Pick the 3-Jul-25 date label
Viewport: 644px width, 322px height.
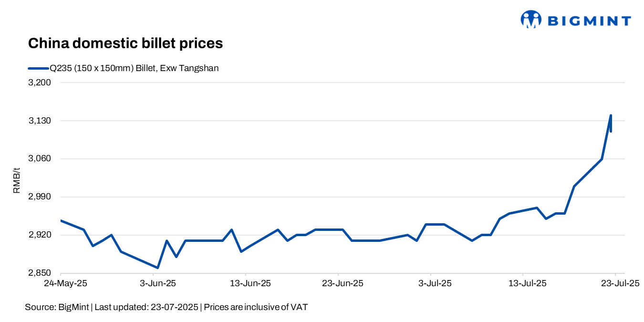click(435, 283)
